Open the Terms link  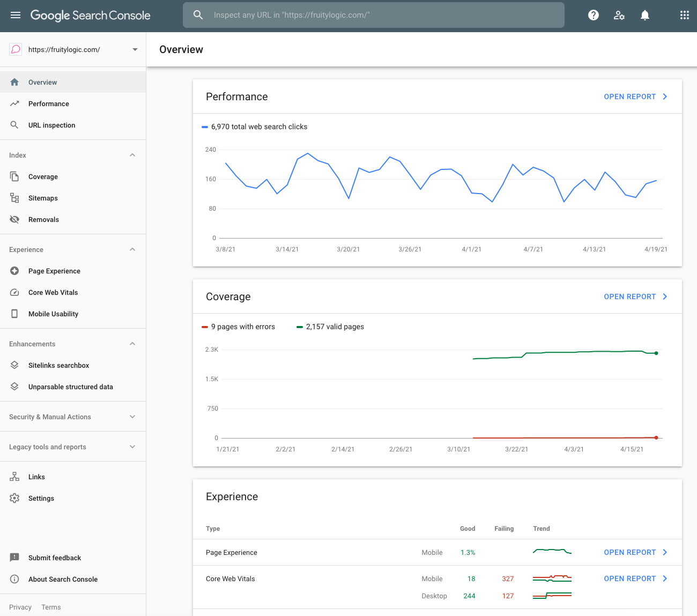click(51, 607)
